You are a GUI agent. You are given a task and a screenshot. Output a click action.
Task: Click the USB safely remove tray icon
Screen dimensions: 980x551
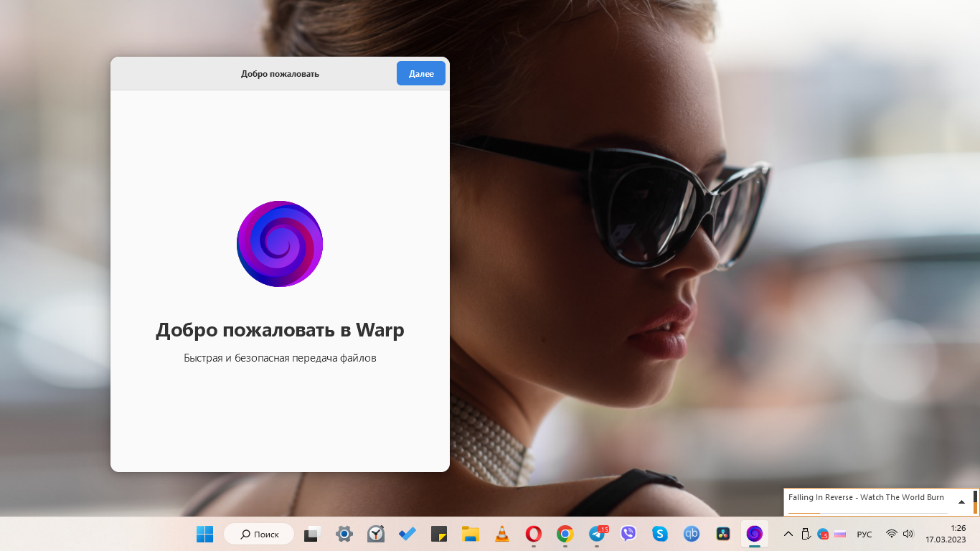pyautogui.click(x=806, y=534)
